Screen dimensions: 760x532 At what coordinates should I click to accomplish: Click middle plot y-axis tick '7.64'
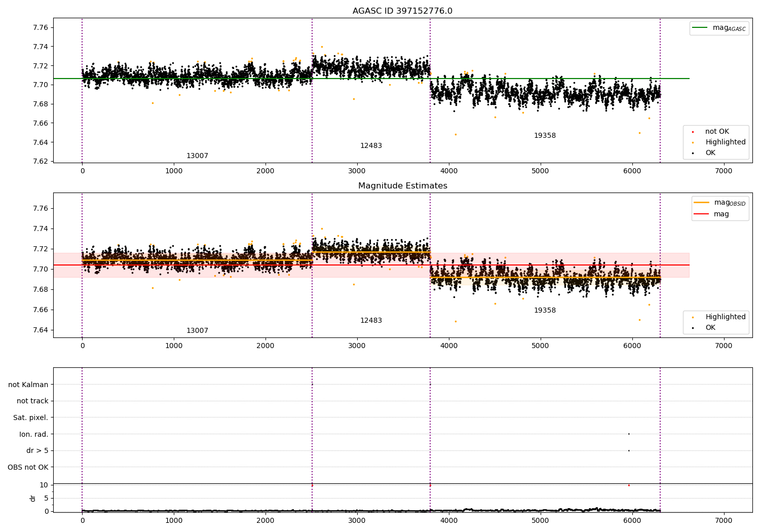click(41, 330)
